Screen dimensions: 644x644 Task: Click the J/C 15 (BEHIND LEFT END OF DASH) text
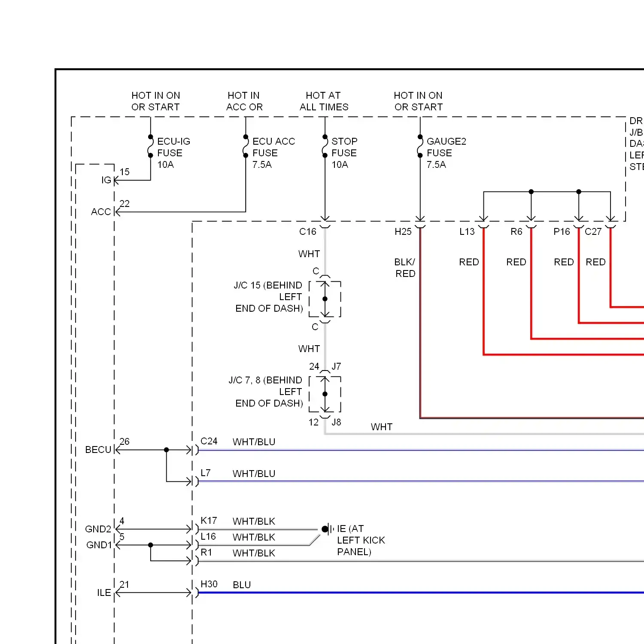(268, 297)
